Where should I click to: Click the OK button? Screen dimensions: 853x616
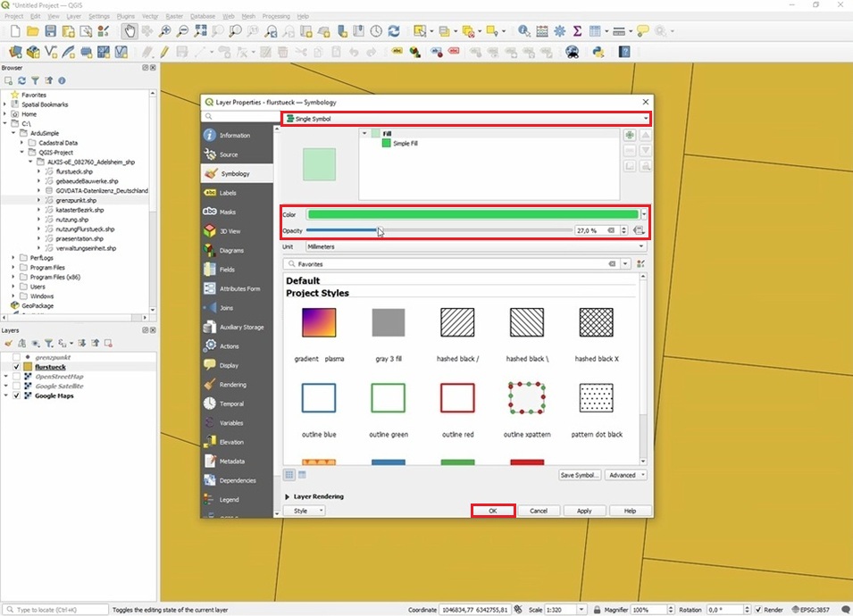pyautogui.click(x=493, y=511)
